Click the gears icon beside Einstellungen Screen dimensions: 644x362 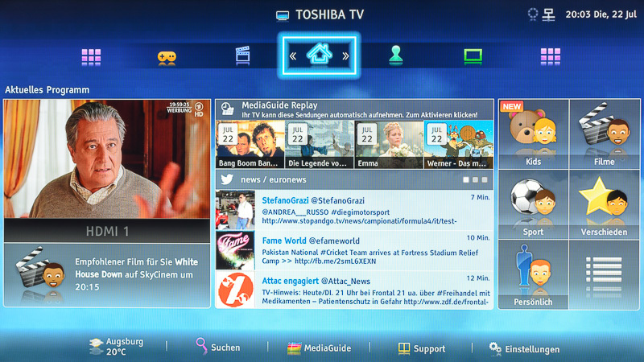coord(495,348)
